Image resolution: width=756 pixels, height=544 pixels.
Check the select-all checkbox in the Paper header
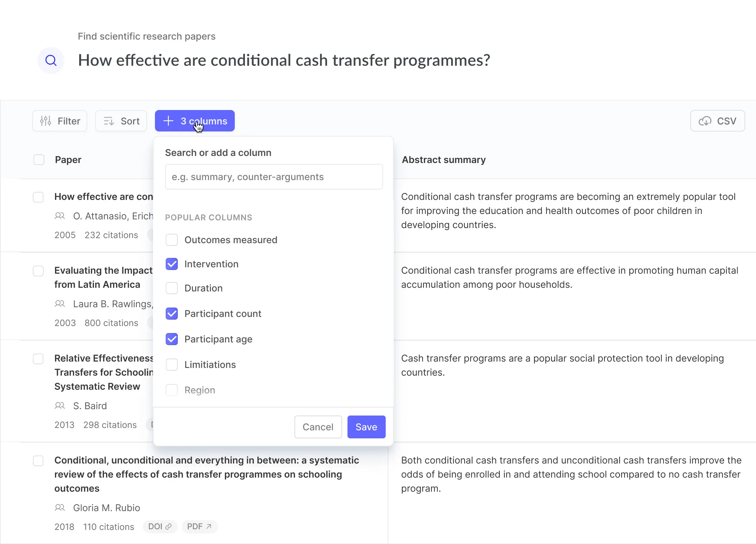coord(39,160)
